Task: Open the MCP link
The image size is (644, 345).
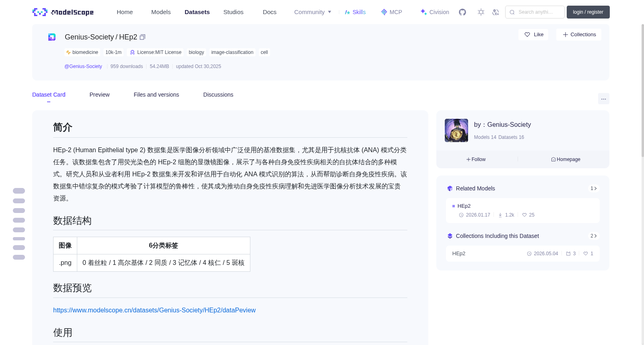Action: click(392, 12)
